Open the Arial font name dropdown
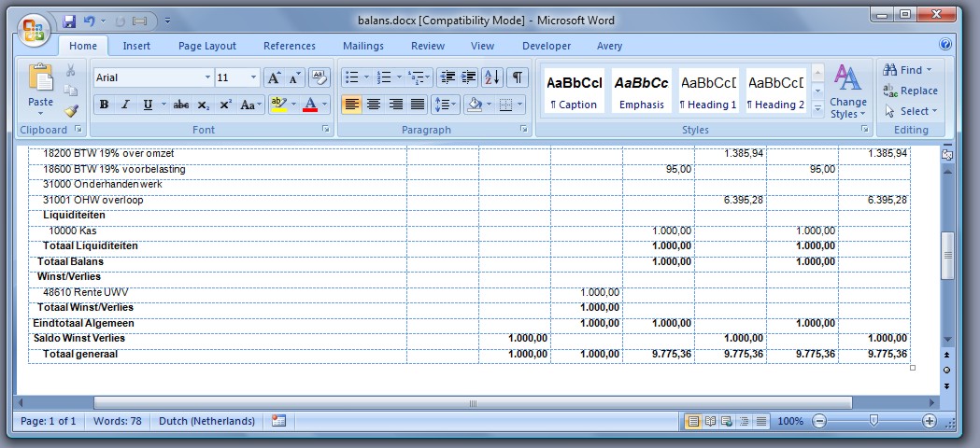Screen dimensions: 980x448 coord(207,77)
